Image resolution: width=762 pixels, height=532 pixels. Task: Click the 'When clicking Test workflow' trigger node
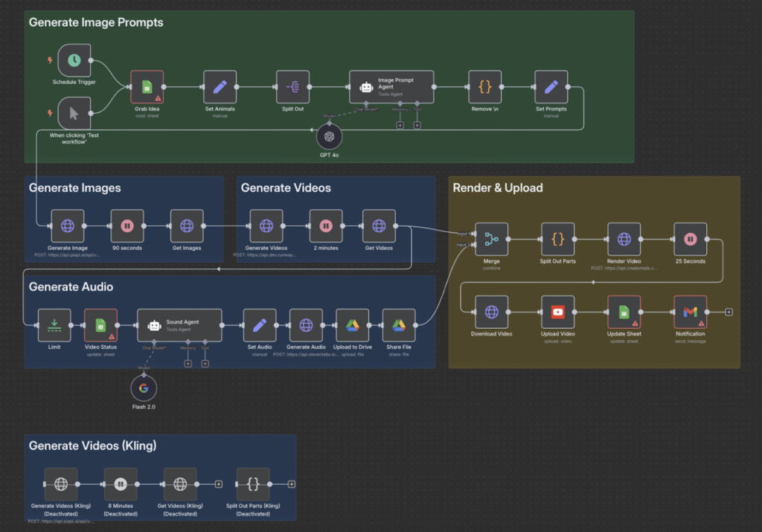[x=74, y=113]
